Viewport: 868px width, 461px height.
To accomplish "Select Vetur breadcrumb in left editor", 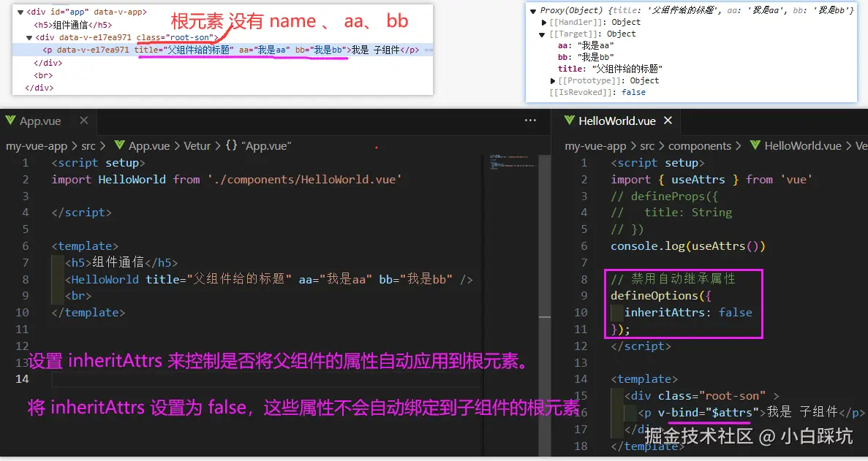I will (x=197, y=146).
